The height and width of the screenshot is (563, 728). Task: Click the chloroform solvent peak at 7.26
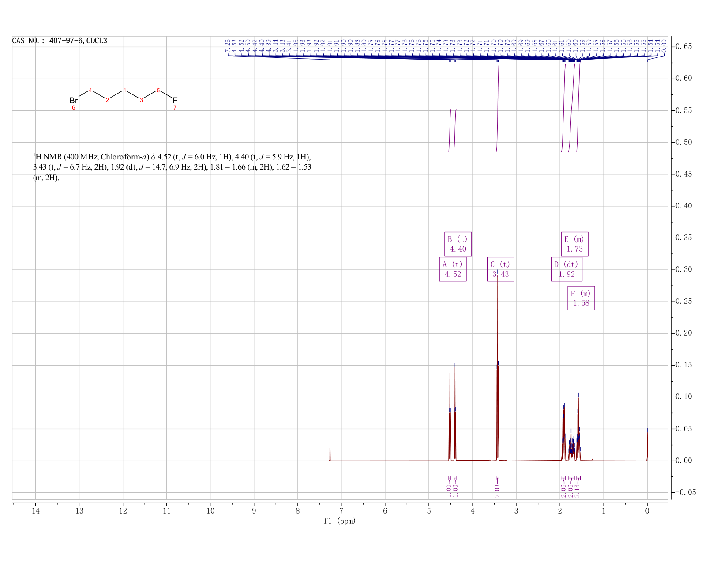pyautogui.click(x=330, y=444)
